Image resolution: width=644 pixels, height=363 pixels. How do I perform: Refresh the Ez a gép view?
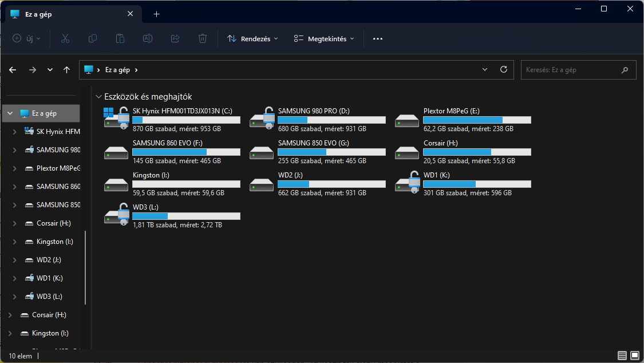[x=504, y=69]
